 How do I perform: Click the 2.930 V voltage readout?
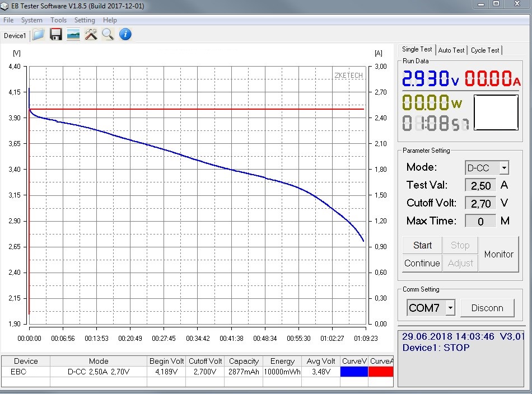tap(430, 78)
